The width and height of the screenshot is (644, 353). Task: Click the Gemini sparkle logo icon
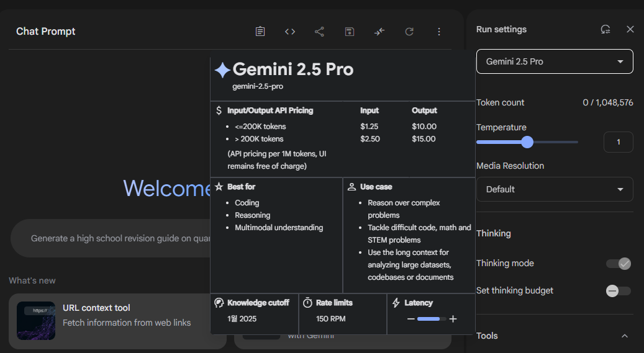click(222, 70)
